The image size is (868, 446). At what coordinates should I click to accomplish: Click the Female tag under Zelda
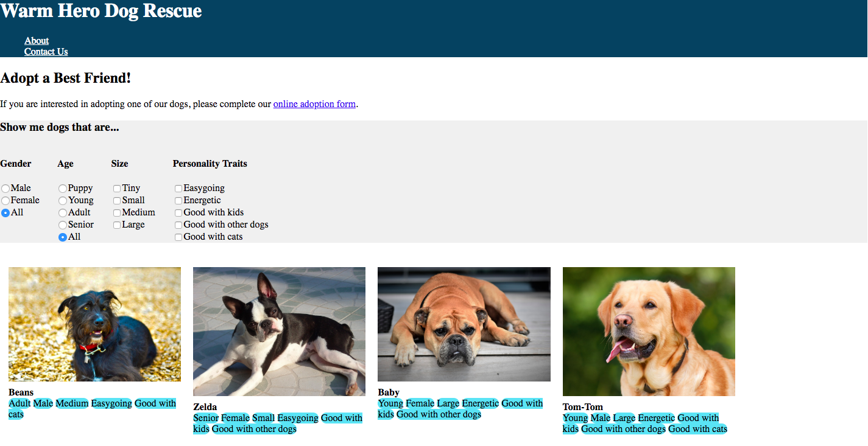point(235,418)
